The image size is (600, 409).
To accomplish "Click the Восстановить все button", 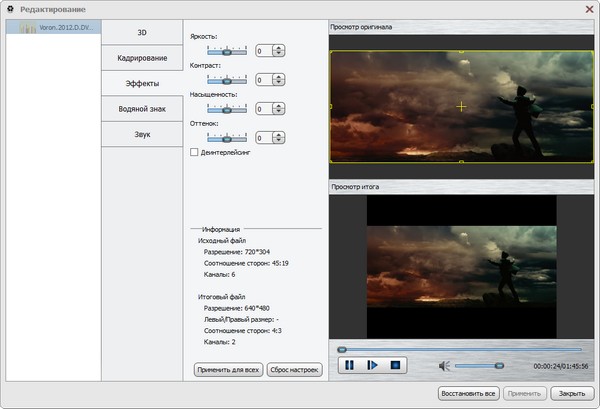I will pyautogui.click(x=469, y=394).
